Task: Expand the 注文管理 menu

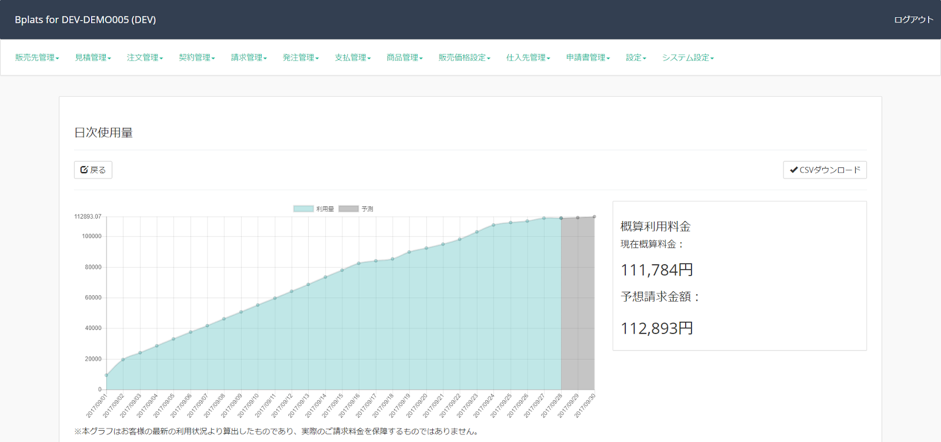Action: click(145, 58)
